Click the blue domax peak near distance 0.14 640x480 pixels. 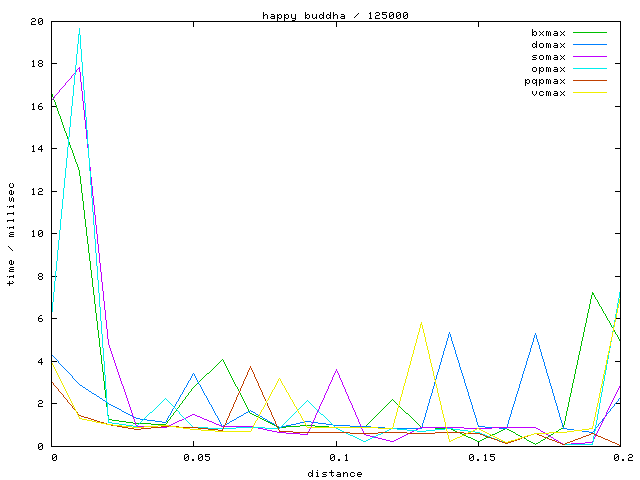coord(450,333)
